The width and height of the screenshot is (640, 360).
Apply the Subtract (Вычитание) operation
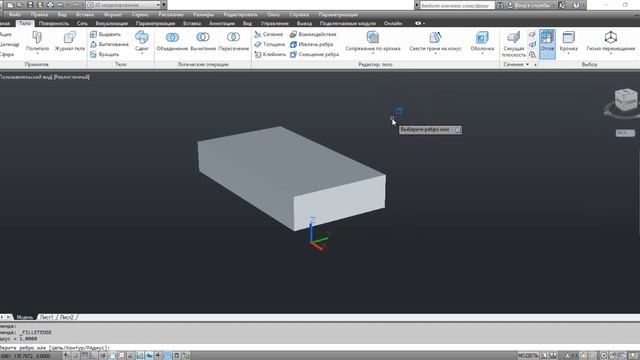[203, 41]
